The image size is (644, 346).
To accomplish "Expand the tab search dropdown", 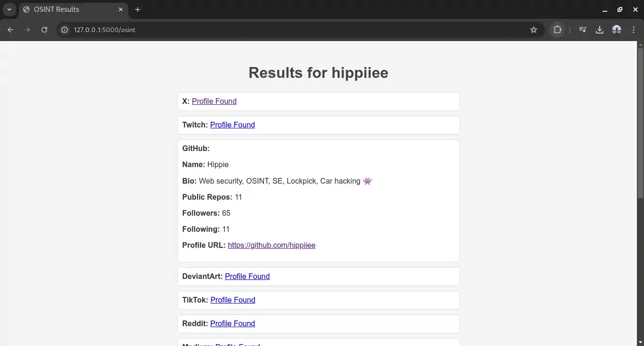I will click(x=9, y=9).
